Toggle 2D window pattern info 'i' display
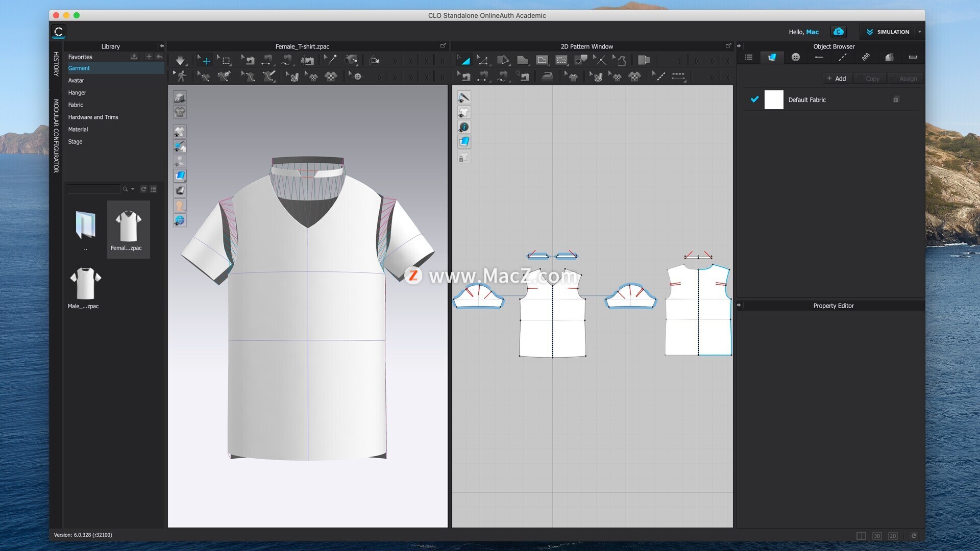 click(x=464, y=127)
